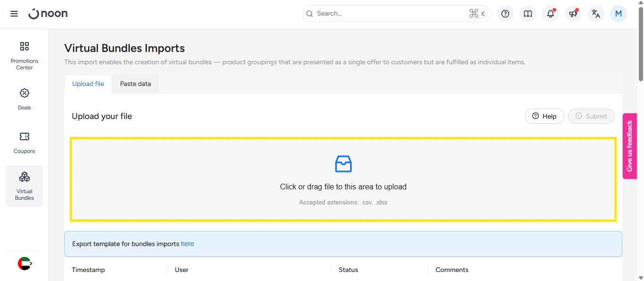Image resolution: width=644 pixels, height=281 pixels.
Task: Click the Submit button
Action: (591, 116)
